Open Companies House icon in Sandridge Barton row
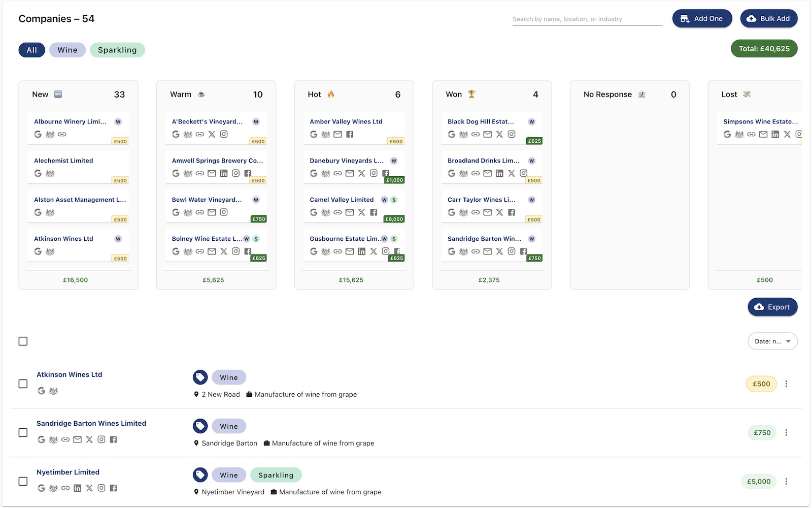The image size is (812, 508). click(53, 440)
